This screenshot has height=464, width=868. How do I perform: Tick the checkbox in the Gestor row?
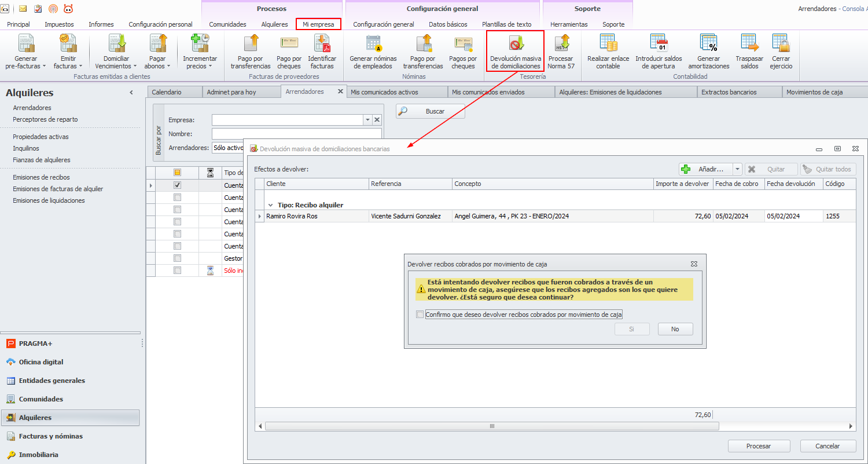point(178,258)
